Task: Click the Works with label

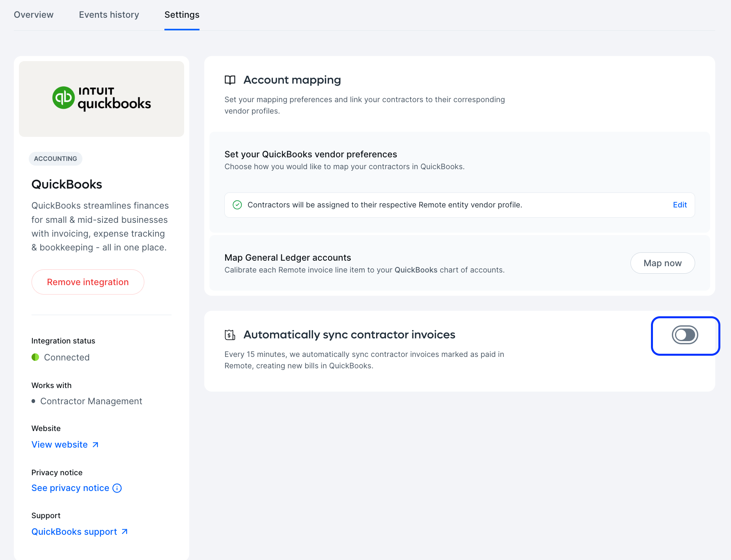Action: (x=51, y=385)
